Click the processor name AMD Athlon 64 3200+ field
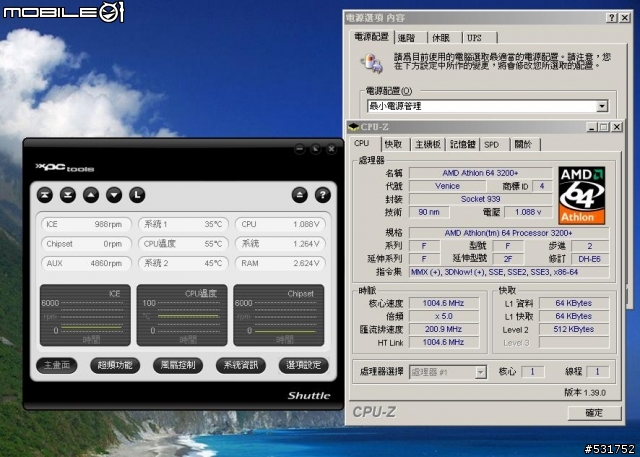 [x=480, y=173]
